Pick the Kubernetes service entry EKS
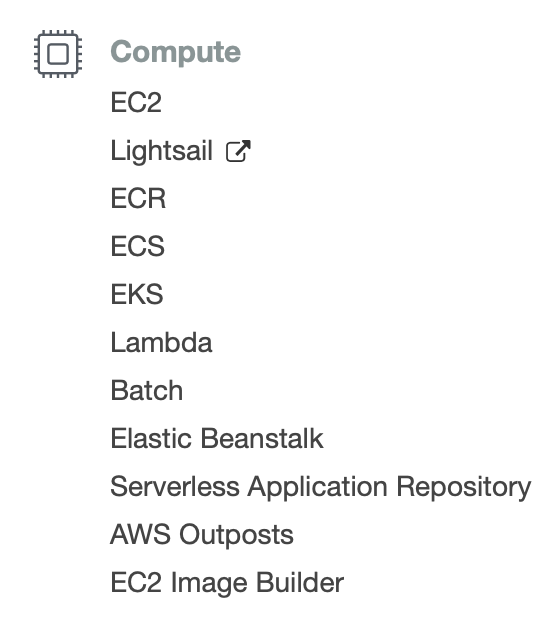The width and height of the screenshot is (560, 630). 137,294
